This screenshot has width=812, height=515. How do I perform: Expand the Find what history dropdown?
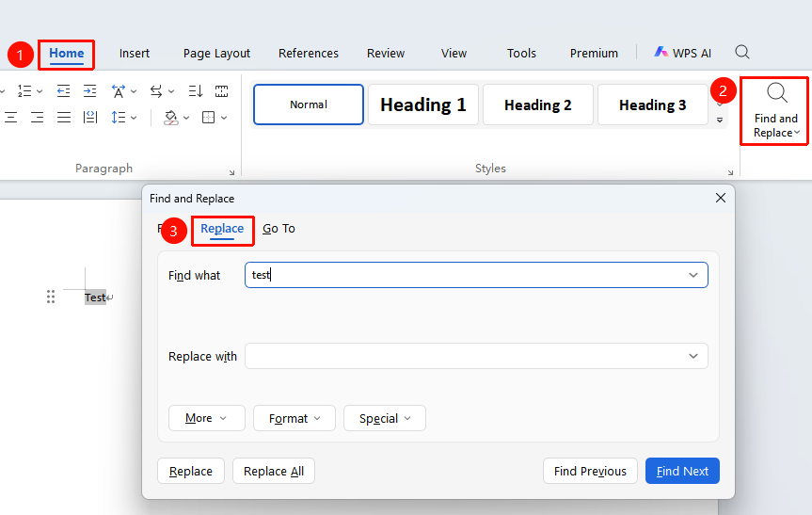[x=693, y=275]
